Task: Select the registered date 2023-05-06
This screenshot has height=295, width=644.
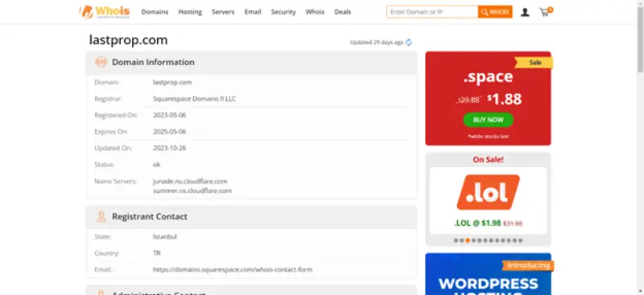Action: click(x=170, y=115)
